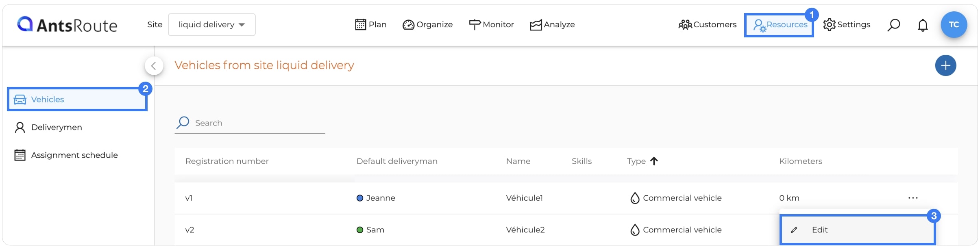The height and width of the screenshot is (249, 980).
Task: Open Deliverymen in the sidebar
Action: (x=48, y=128)
